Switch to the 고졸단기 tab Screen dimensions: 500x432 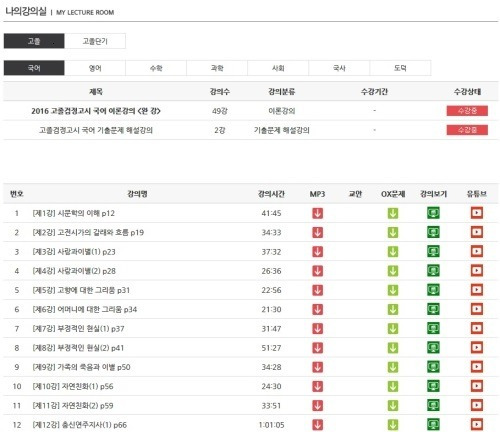point(95,41)
